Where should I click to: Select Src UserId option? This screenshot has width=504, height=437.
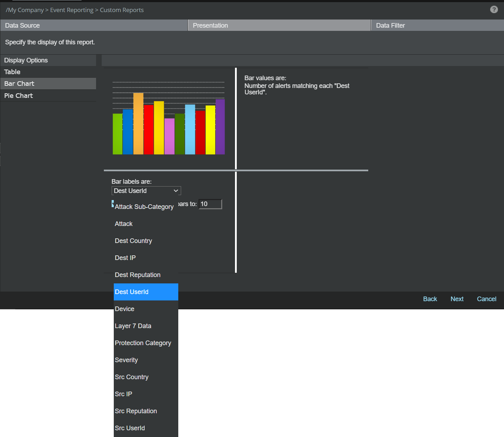pos(146,428)
